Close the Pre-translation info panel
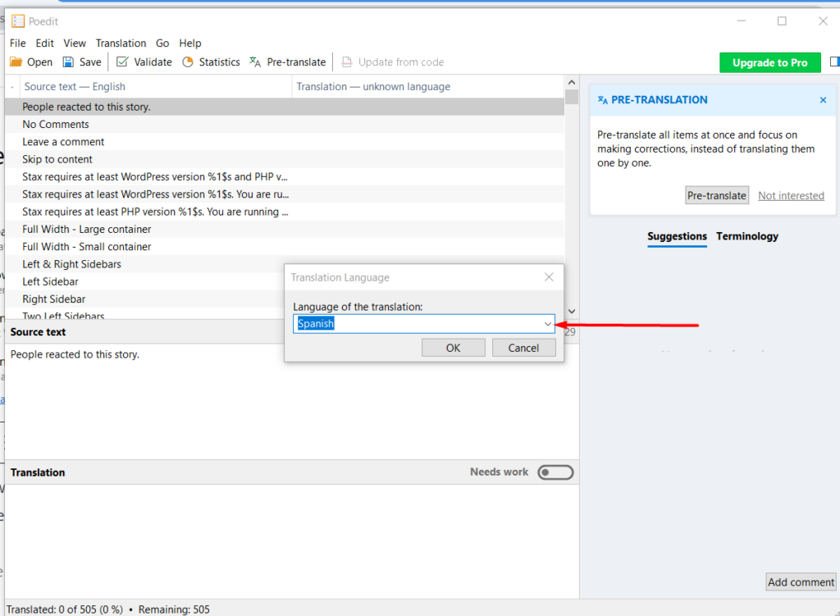840x616 pixels. pyautogui.click(x=823, y=100)
